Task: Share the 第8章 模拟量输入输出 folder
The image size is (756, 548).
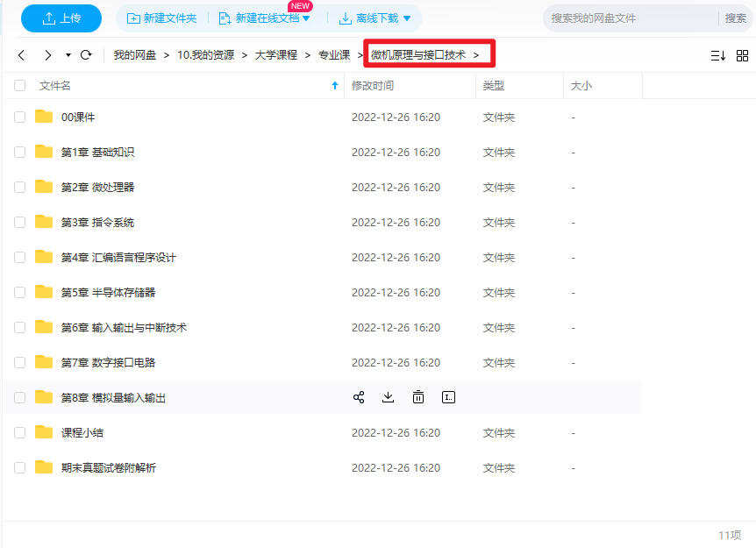Action: point(359,397)
